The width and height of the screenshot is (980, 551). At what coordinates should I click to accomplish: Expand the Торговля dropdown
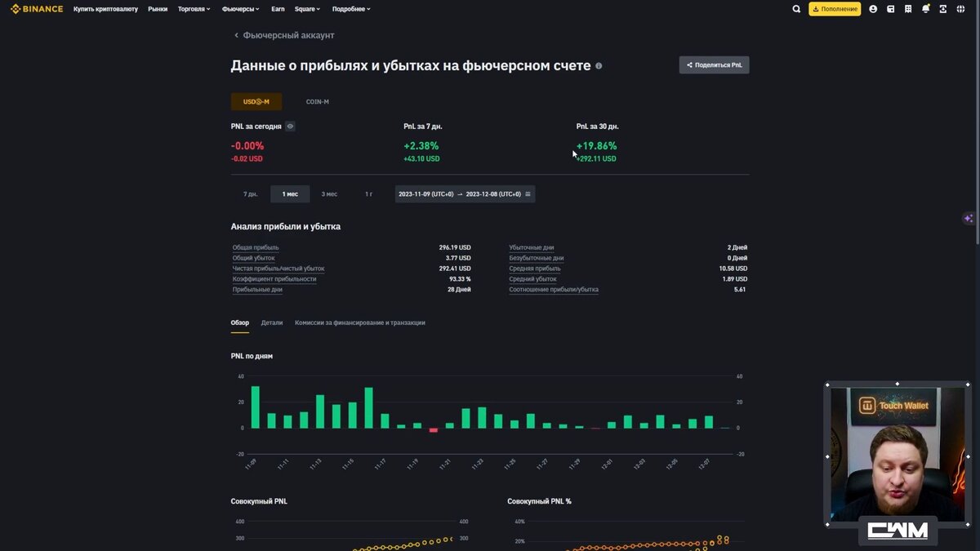click(194, 9)
